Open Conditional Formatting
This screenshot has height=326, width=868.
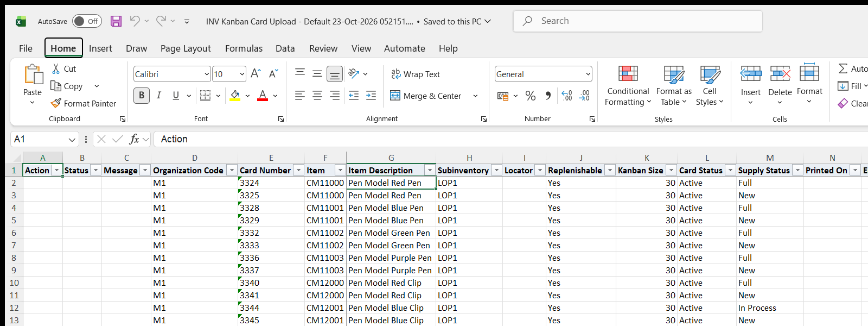(628, 85)
